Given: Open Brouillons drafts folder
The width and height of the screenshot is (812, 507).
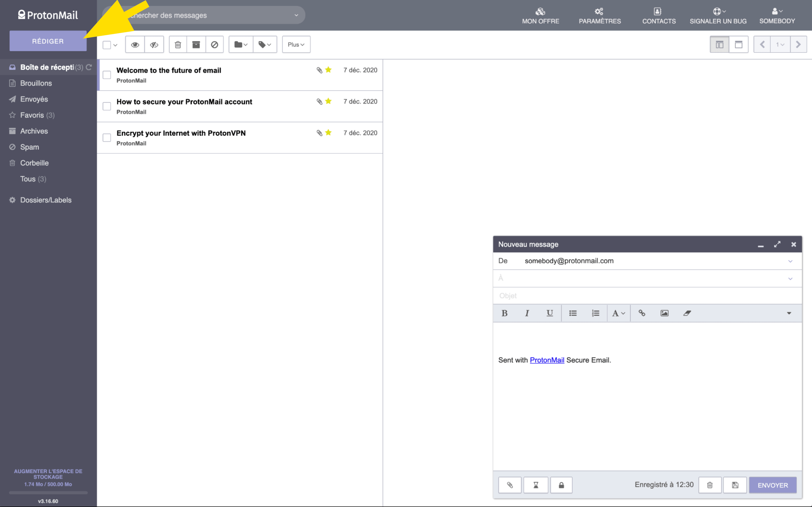Looking at the screenshot, I should click(36, 83).
